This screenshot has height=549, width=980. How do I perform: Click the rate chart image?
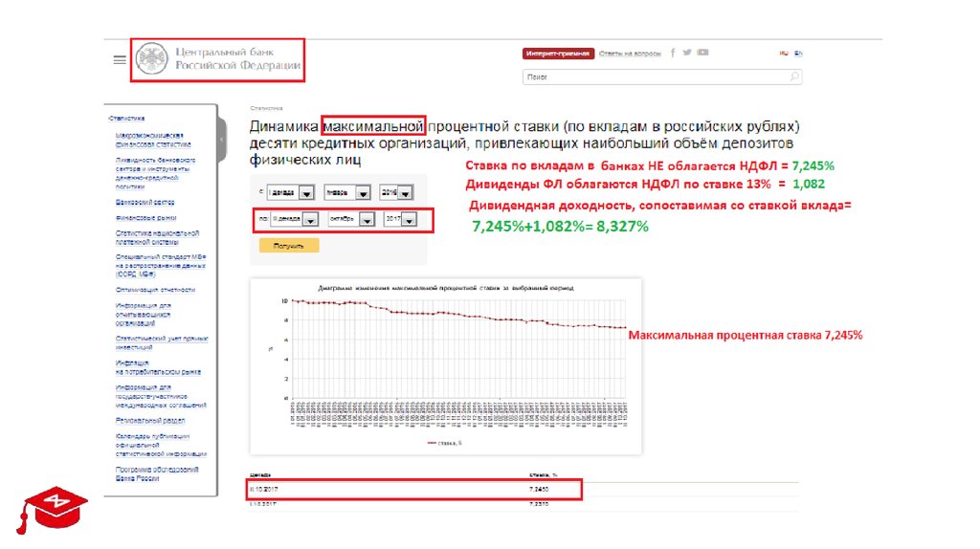pos(446,366)
